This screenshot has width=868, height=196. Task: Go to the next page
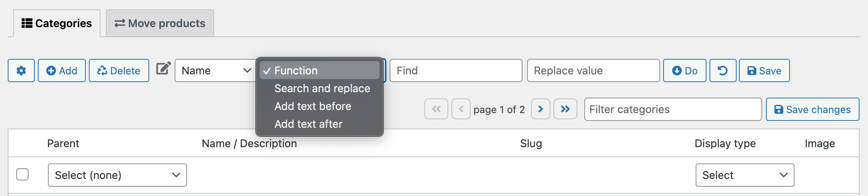tap(540, 109)
